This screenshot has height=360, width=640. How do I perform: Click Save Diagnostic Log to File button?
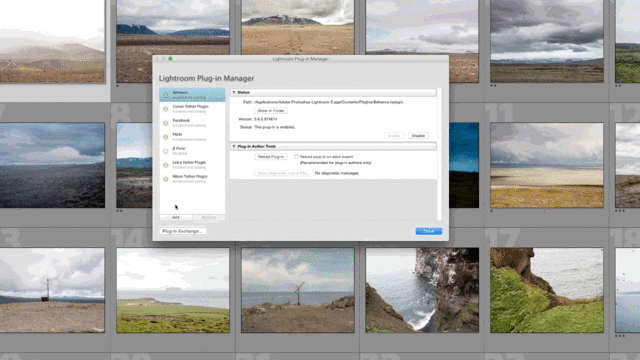point(284,173)
